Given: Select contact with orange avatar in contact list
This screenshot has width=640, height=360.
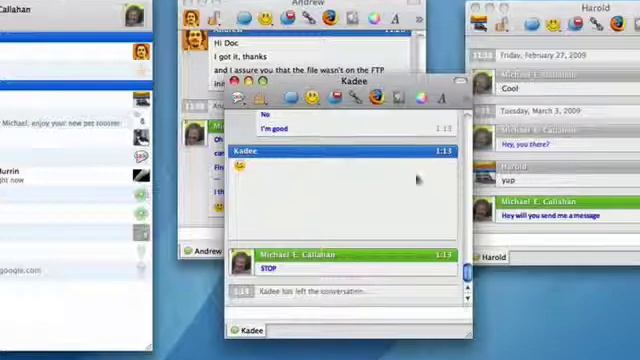Looking at the screenshot, I should tap(76, 52).
